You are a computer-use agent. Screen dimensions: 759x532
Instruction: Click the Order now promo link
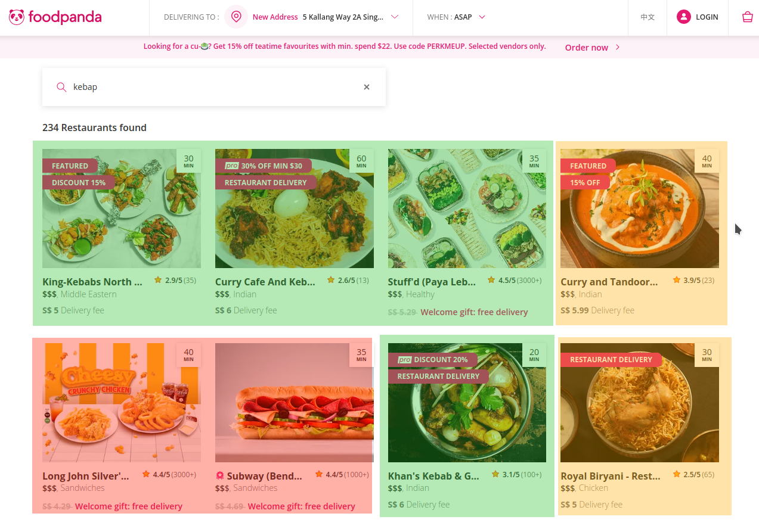(x=587, y=48)
